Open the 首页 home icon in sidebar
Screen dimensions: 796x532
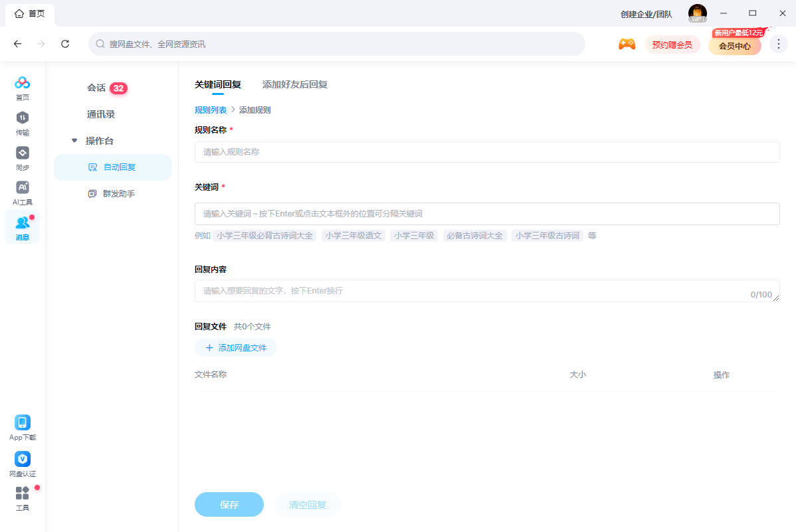(22, 88)
